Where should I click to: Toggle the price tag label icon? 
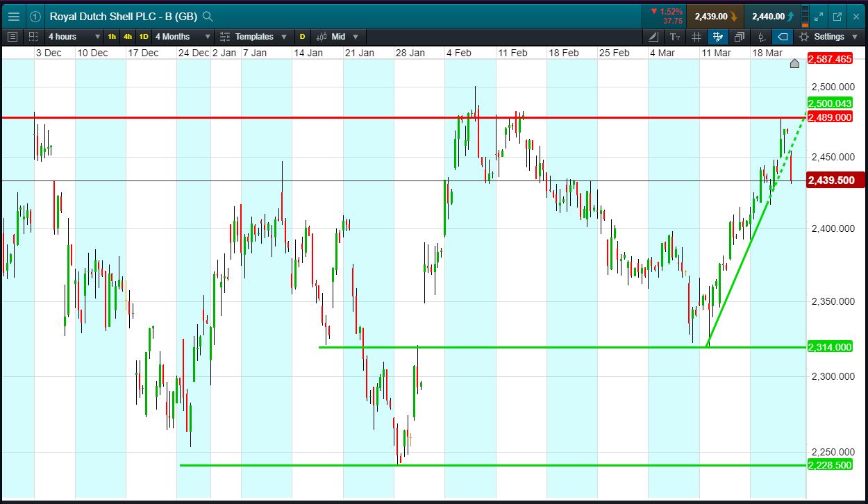point(783,36)
